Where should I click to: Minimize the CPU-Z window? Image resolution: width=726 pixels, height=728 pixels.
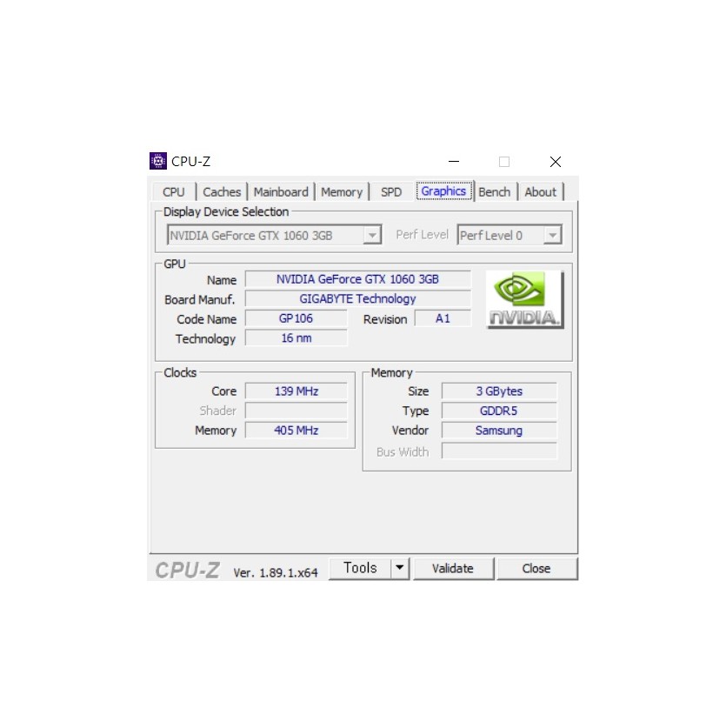[x=454, y=162]
